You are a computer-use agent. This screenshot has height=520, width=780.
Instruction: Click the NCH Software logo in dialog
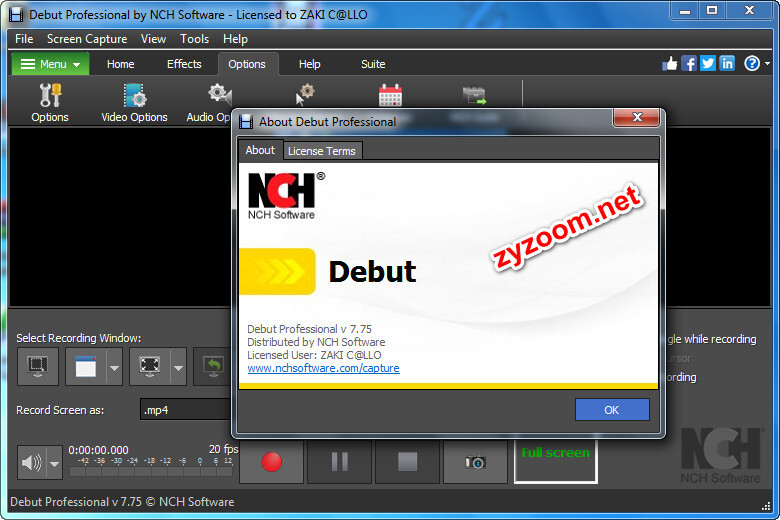tap(286, 196)
